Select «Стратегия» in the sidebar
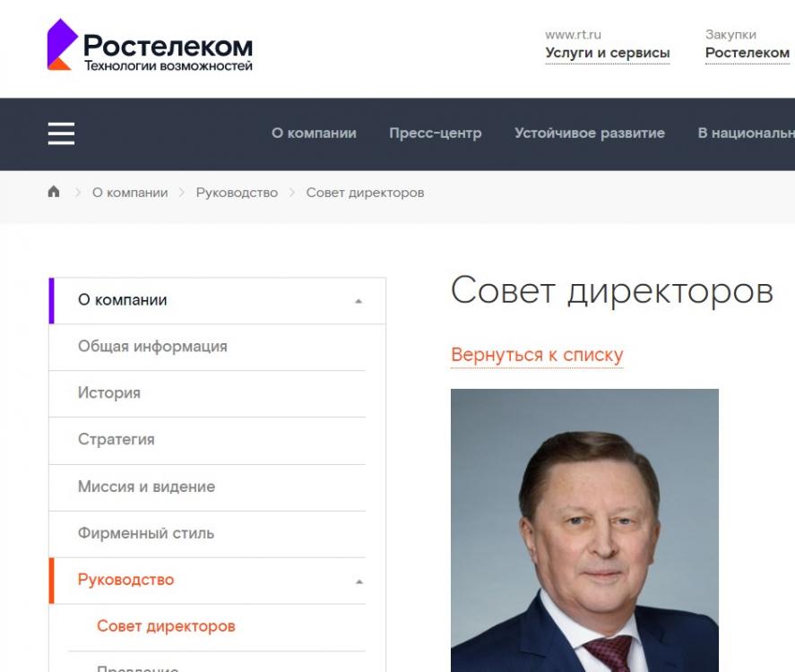 tap(207, 441)
